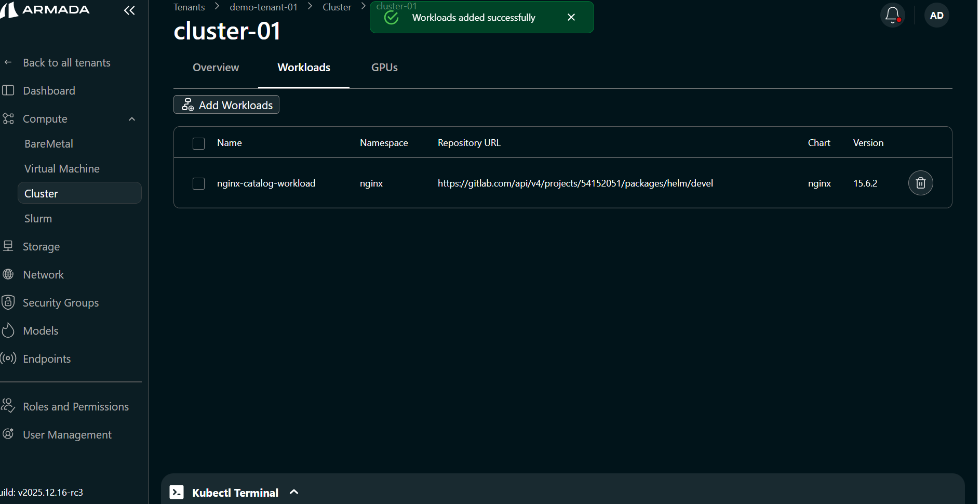The height and width of the screenshot is (504, 980).
Task: Switch to the Overview tab
Action: [216, 68]
